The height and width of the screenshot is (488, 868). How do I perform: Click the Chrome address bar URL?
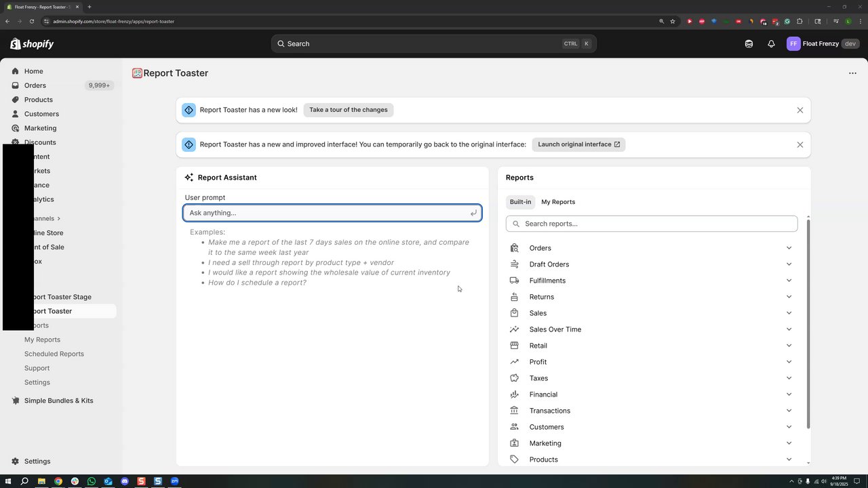113,21
